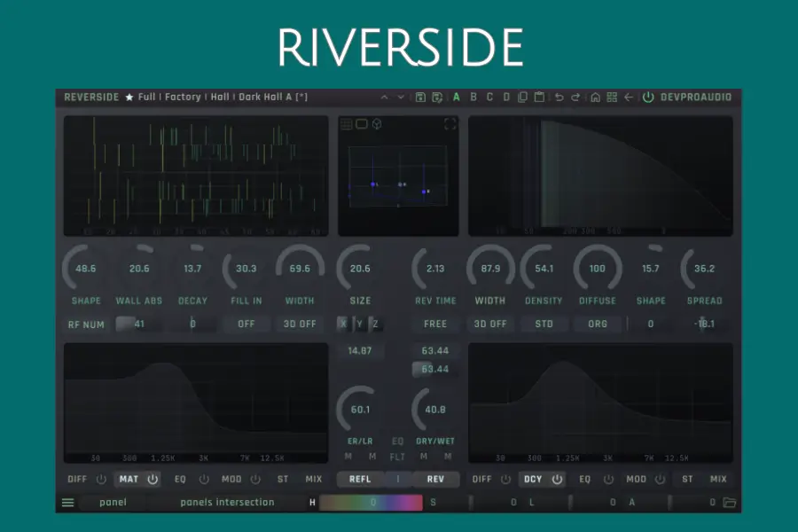The width and height of the screenshot is (798, 532).
Task: Click the ER/LR knob showing 60.1
Action: pyautogui.click(x=360, y=410)
